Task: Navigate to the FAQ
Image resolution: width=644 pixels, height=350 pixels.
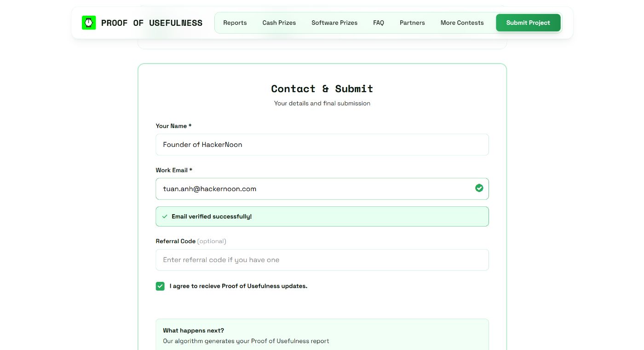Action: tap(379, 23)
